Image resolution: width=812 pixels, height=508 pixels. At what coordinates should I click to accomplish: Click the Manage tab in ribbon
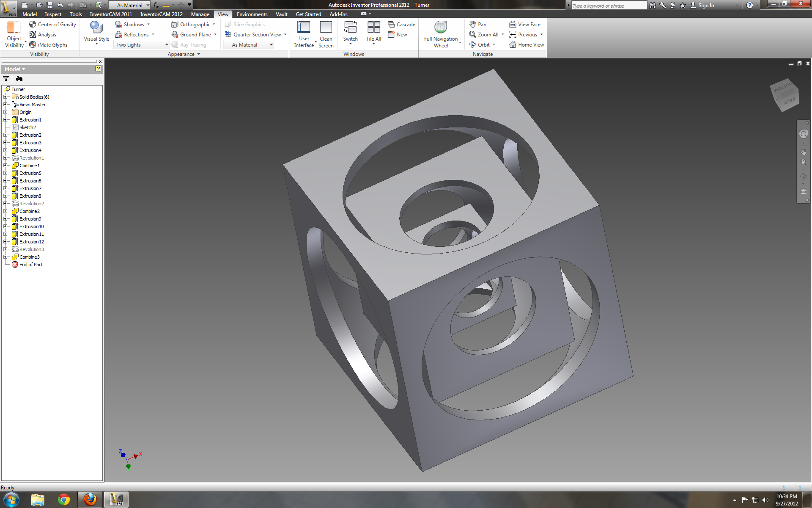pos(199,14)
